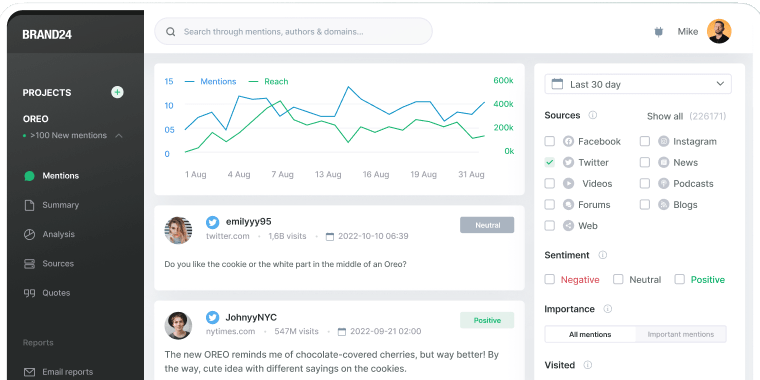Enable the Web source checkbox

point(550,226)
